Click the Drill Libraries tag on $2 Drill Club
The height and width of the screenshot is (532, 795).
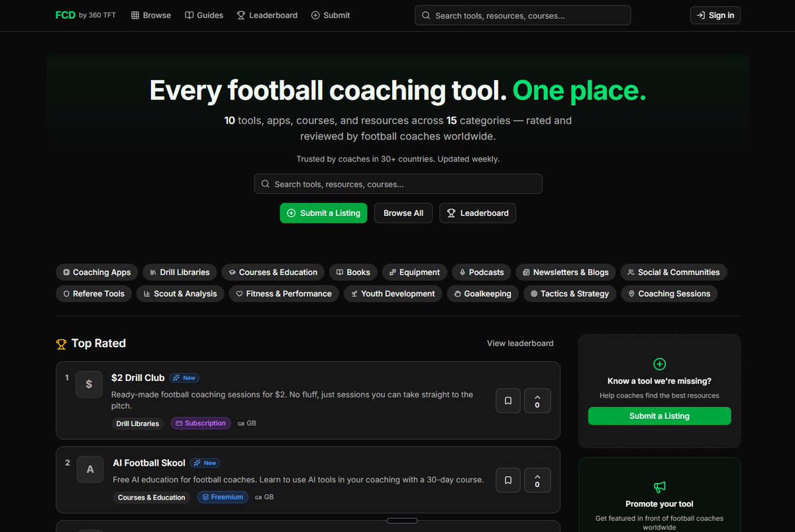click(x=138, y=423)
